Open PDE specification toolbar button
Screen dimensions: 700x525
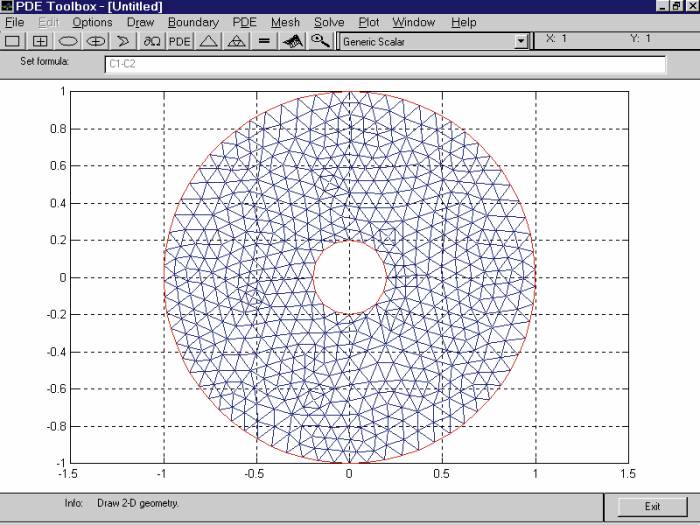click(179, 41)
